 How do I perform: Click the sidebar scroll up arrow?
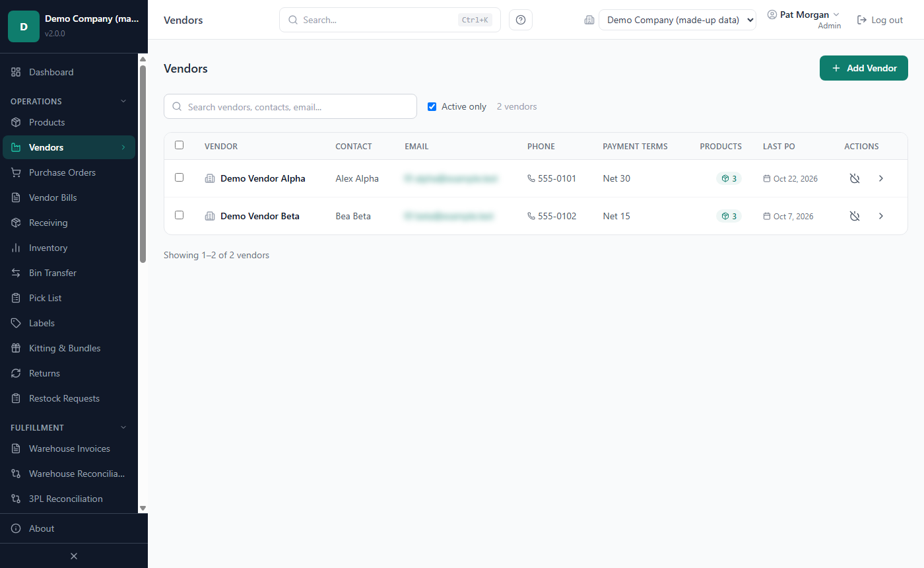pos(143,59)
